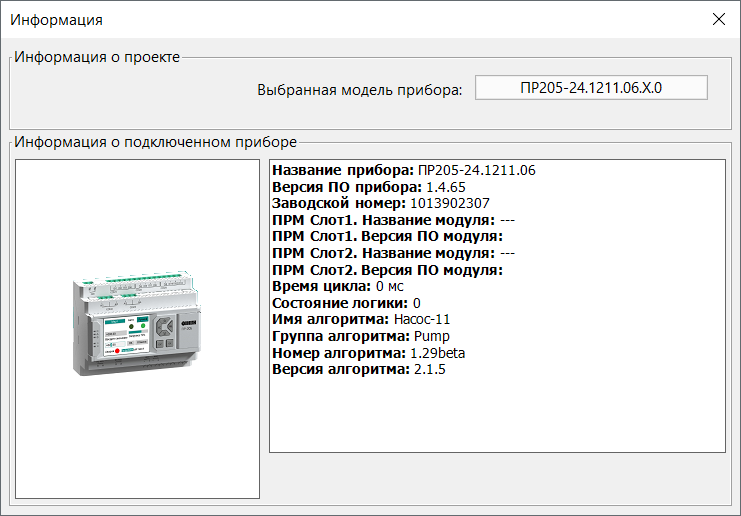Viewport: 741px width, 516px height.
Task: Click the Номер алгоритма 1.29beta line
Action: pos(369,353)
